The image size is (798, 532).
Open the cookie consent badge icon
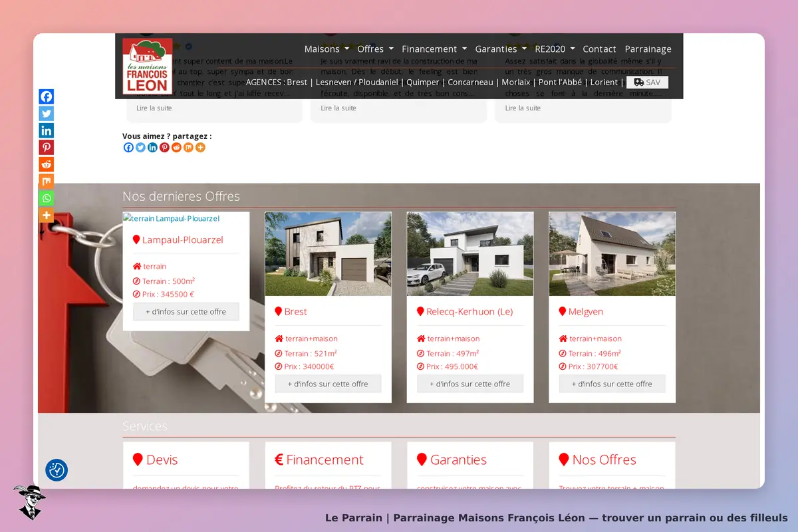coord(57,470)
